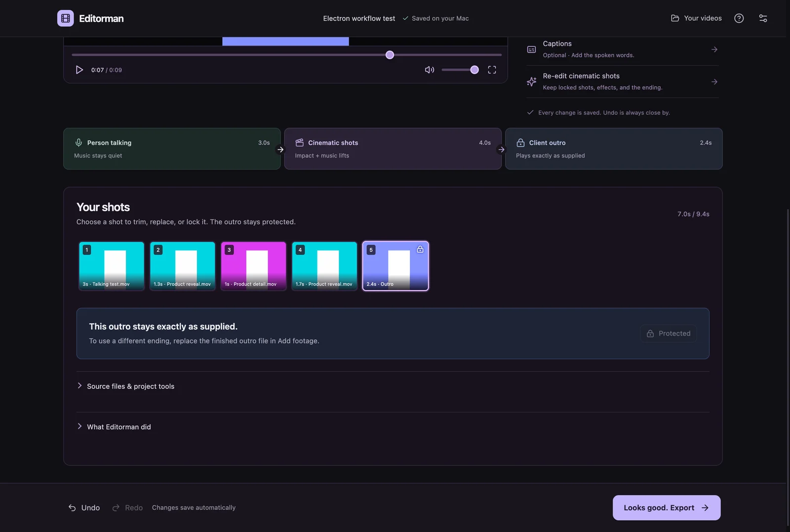The width and height of the screenshot is (790, 532).
Task: Click the Captions icon
Action: click(x=531, y=49)
